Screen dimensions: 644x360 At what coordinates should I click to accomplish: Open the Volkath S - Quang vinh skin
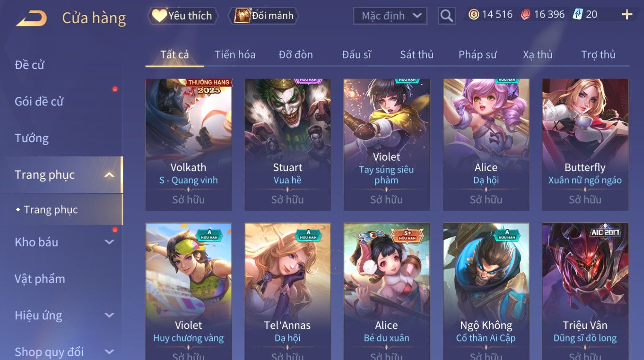(188, 144)
